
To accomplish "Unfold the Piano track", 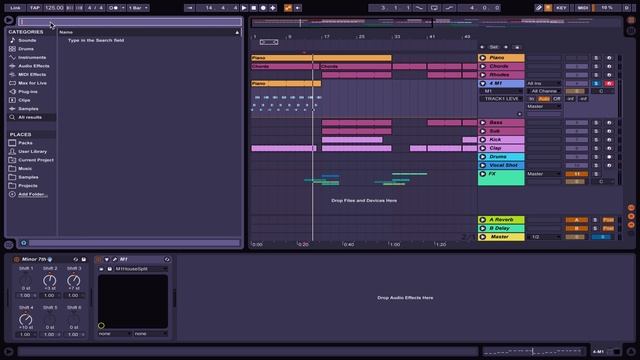I will 483,58.
